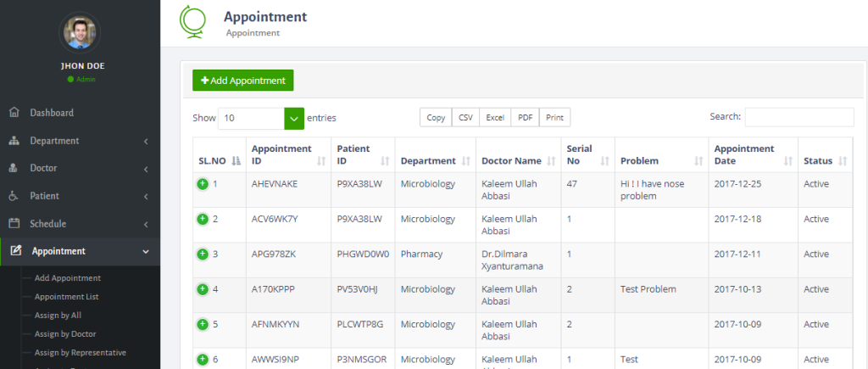
Task: Click the Search input field
Action: coord(798,117)
